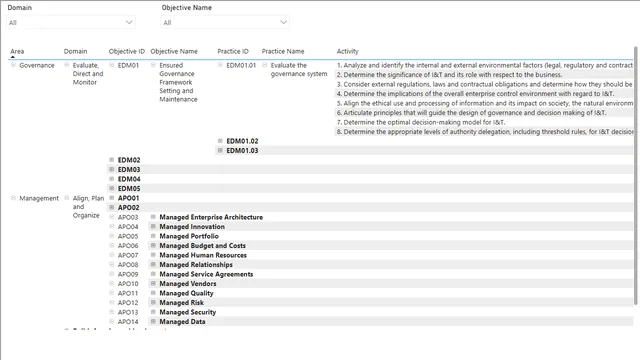The height and width of the screenshot is (360, 640).
Task: Expand Managed Human Resources
Action: click(153, 255)
